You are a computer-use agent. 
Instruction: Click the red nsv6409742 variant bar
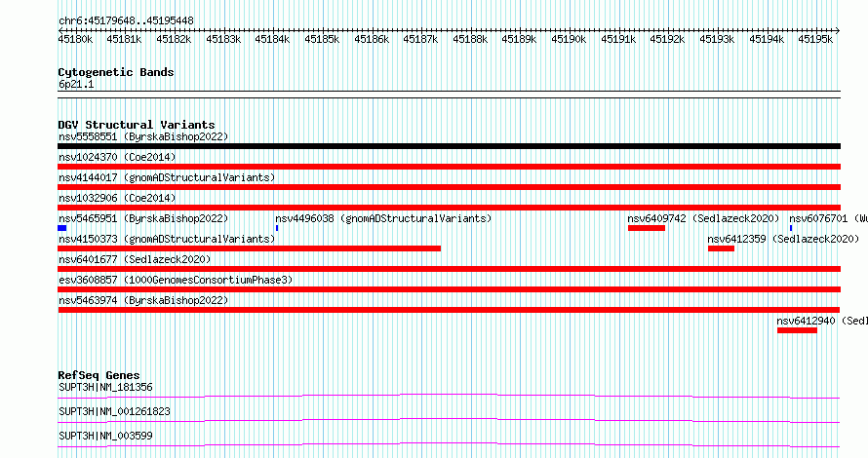coord(646,228)
